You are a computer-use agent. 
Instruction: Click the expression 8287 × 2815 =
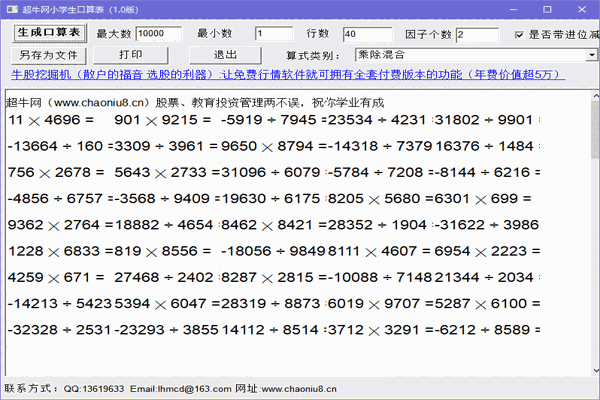click(274, 278)
